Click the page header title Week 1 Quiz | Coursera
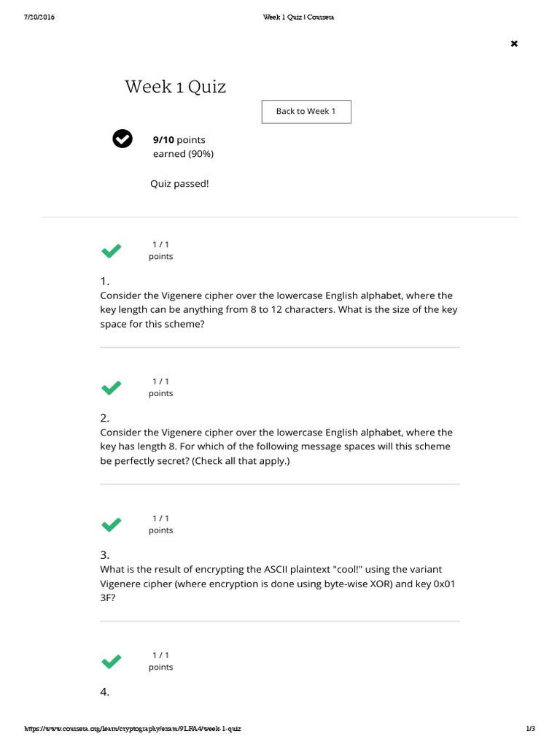 tap(298, 18)
